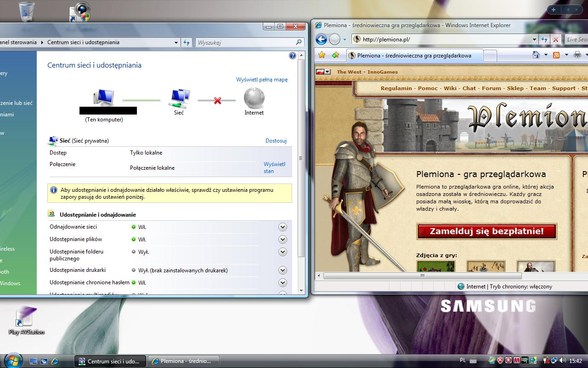The image size is (588, 368).
Task: Open the Play AVStation desktop shortcut
Action: 26,321
